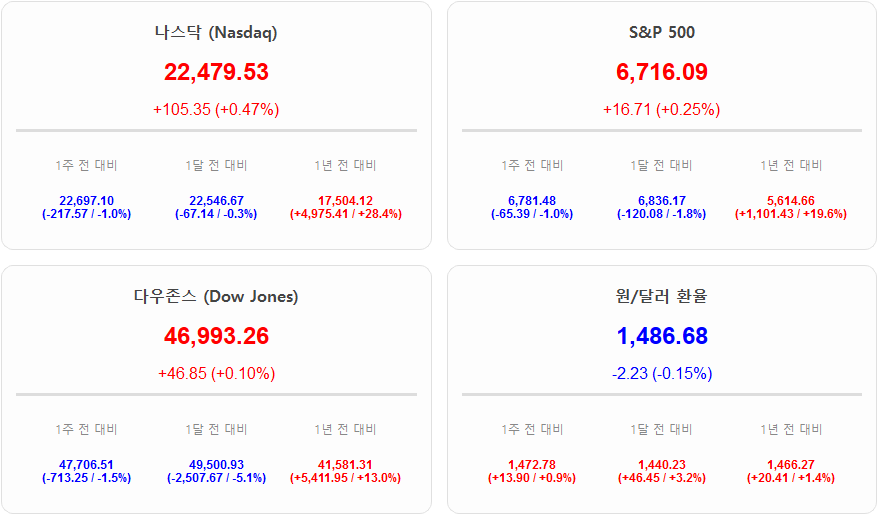This screenshot has width=879, height=516.
Task: Select the Nasdaq index value 22,479.53
Action: [x=216, y=72]
